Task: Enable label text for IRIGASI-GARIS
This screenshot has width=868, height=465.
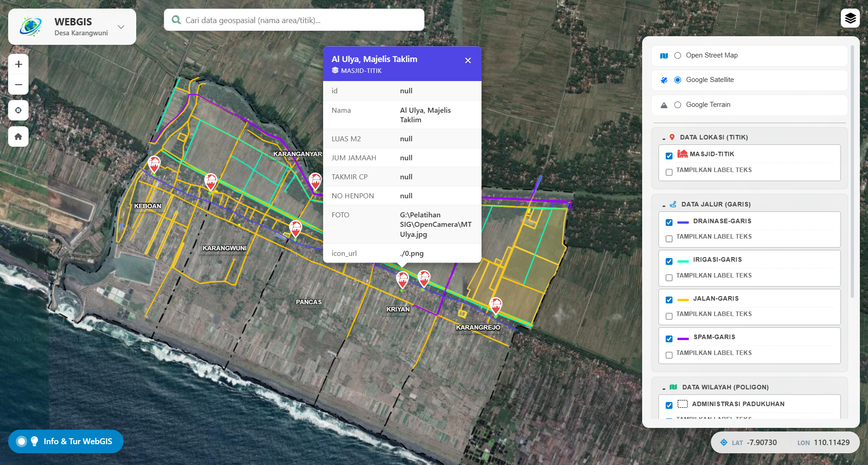Action: [669, 278]
